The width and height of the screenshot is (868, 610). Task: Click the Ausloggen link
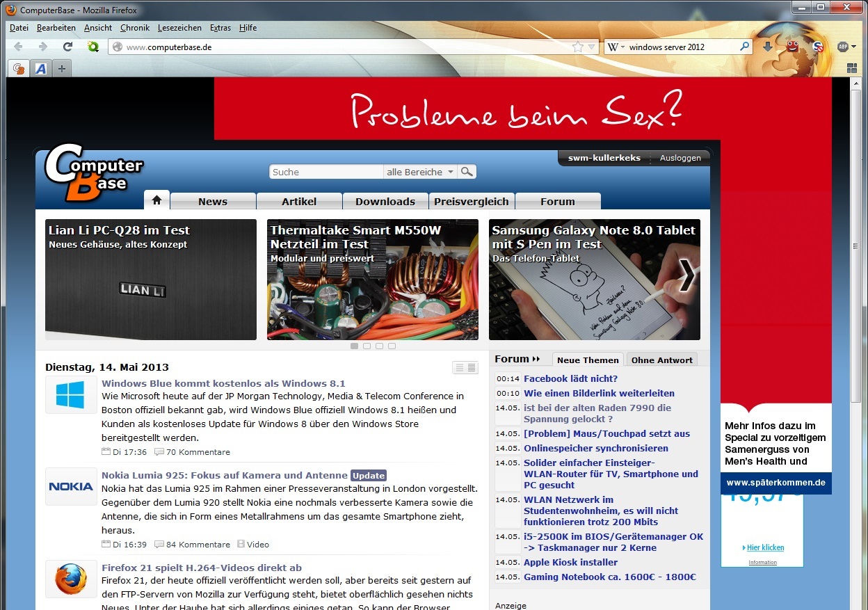click(680, 158)
